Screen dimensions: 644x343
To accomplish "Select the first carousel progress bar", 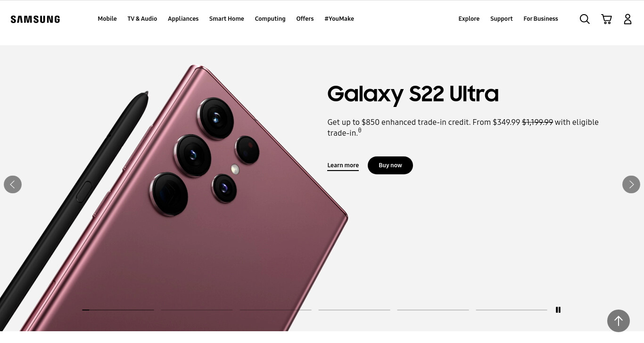I will pyautogui.click(x=118, y=310).
